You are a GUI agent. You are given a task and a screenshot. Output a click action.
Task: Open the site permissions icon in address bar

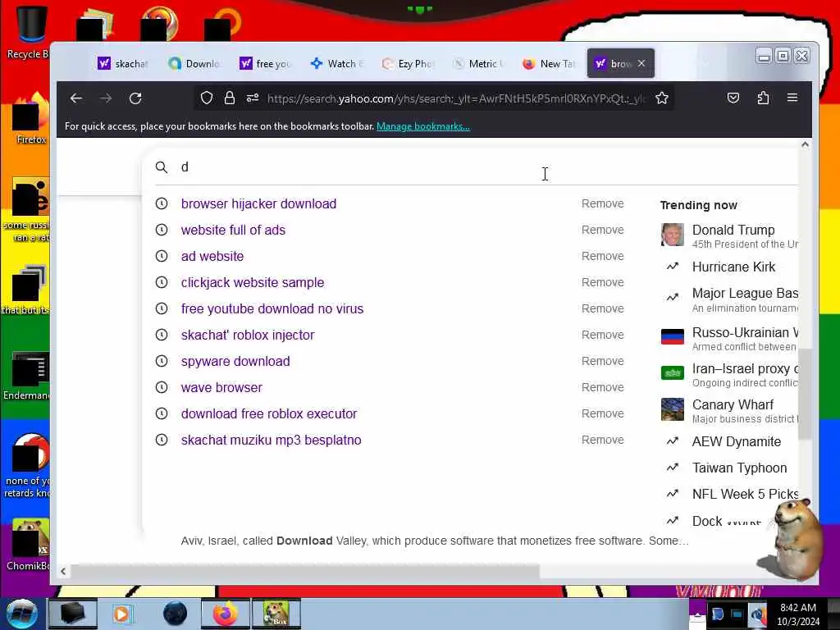tap(253, 98)
